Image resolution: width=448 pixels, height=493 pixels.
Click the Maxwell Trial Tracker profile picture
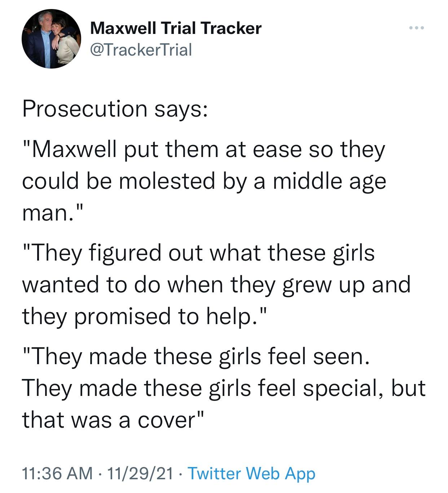[51, 39]
